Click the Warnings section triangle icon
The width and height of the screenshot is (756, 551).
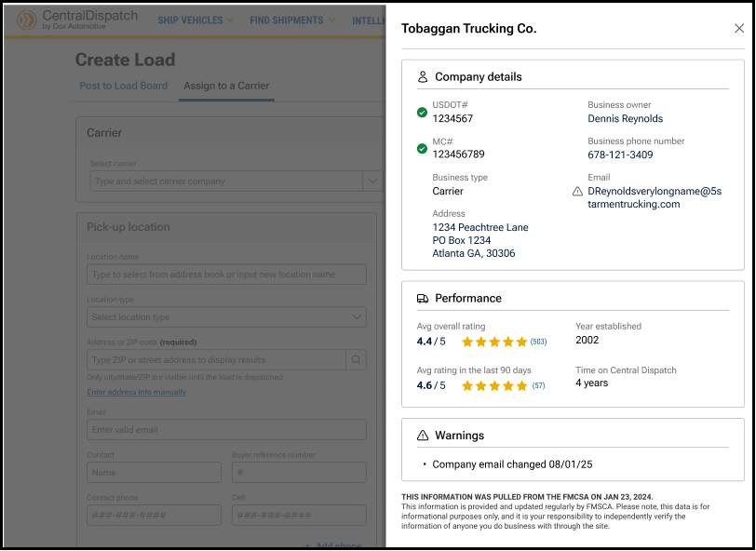pyautogui.click(x=423, y=436)
